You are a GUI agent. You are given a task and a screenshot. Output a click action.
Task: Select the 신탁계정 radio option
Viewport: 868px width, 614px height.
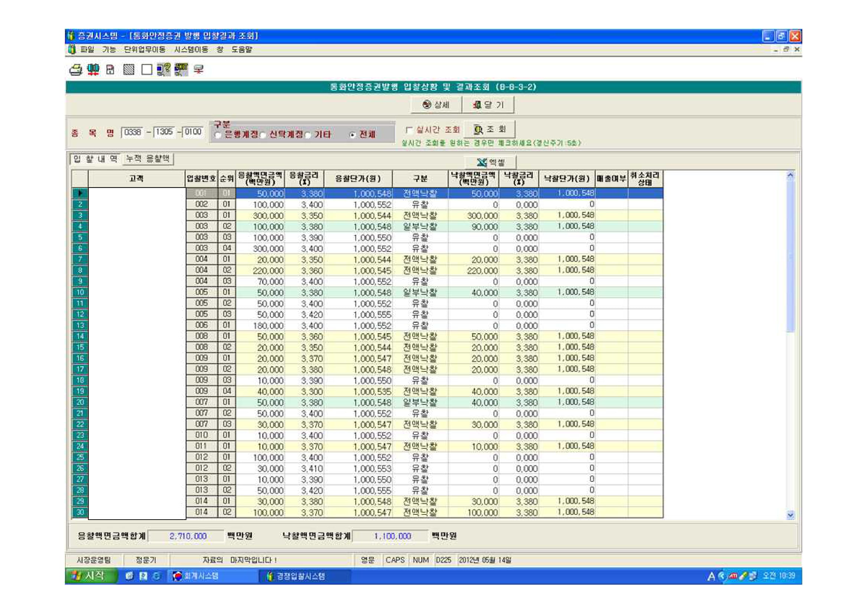(x=263, y=135)
